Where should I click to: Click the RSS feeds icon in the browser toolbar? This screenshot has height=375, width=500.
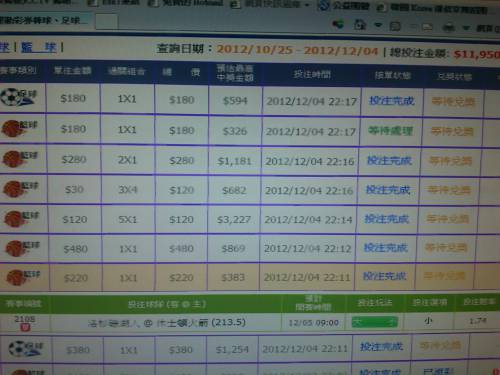pos(395,26)
